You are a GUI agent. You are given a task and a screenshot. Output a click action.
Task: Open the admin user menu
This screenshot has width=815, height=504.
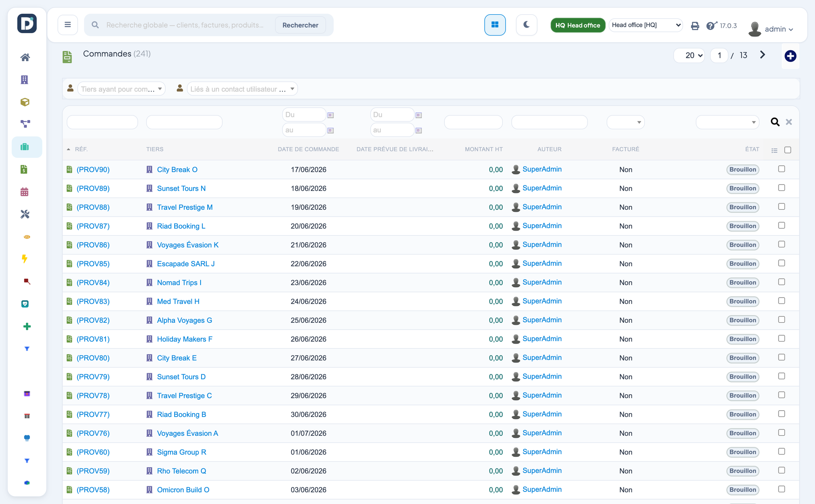(x=771, y=28)
